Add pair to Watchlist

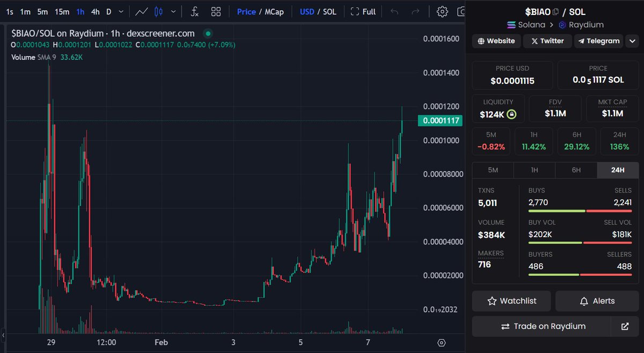tap(511, 301)
